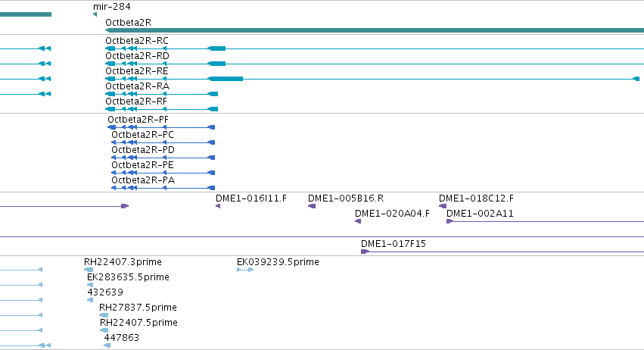Image resolution: width=644 pixels, height=350 pixels.
Task: Click the DME1-018C12.F arrow marker
Action: [x=443, y=206]
